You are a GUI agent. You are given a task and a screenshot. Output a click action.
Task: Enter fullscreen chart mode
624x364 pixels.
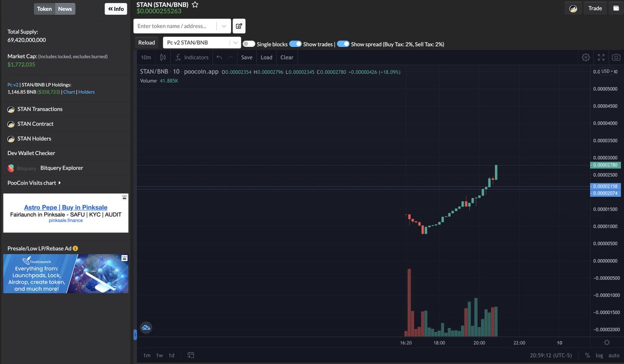[601, 57]
